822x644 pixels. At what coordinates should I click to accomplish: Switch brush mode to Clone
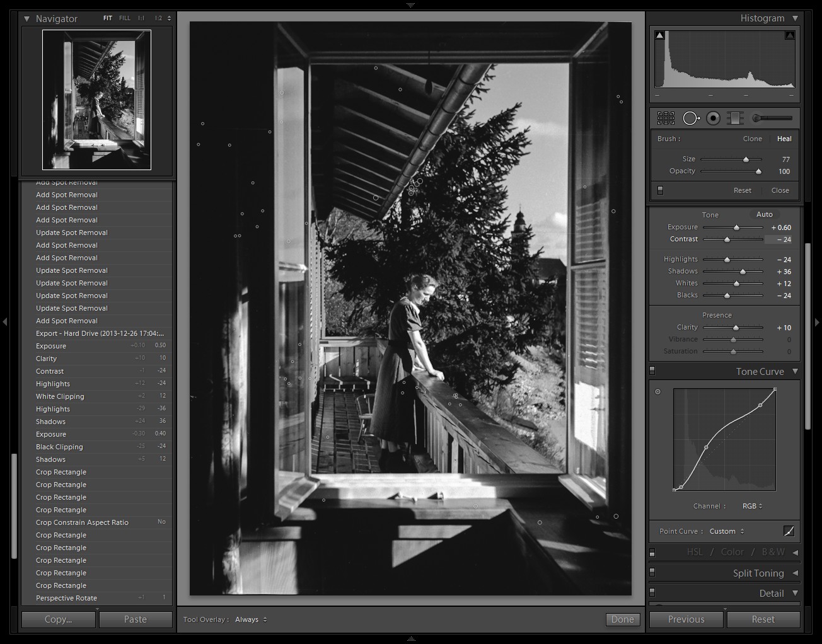[x=752, y=139]
